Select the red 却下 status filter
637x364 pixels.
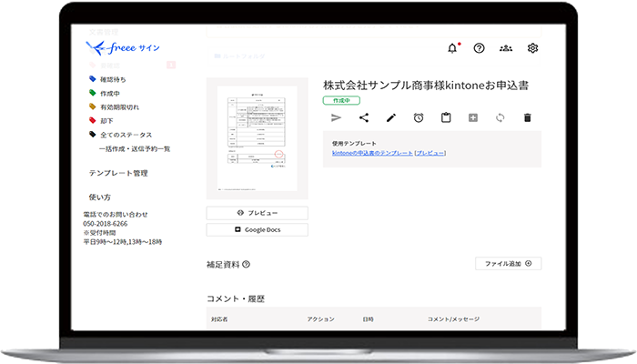click(x=101, y=121)
